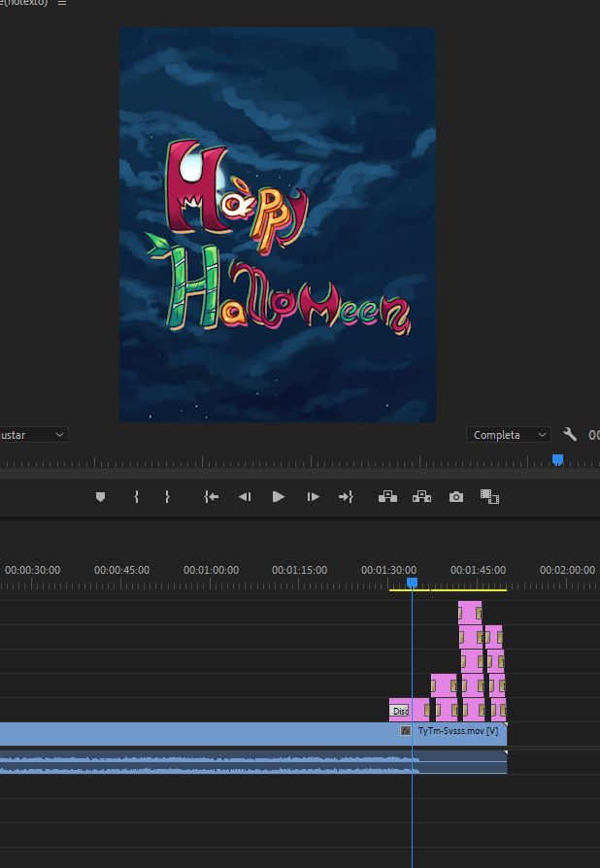Jump to the In point
Screen dimensions: 600x868
211,497
